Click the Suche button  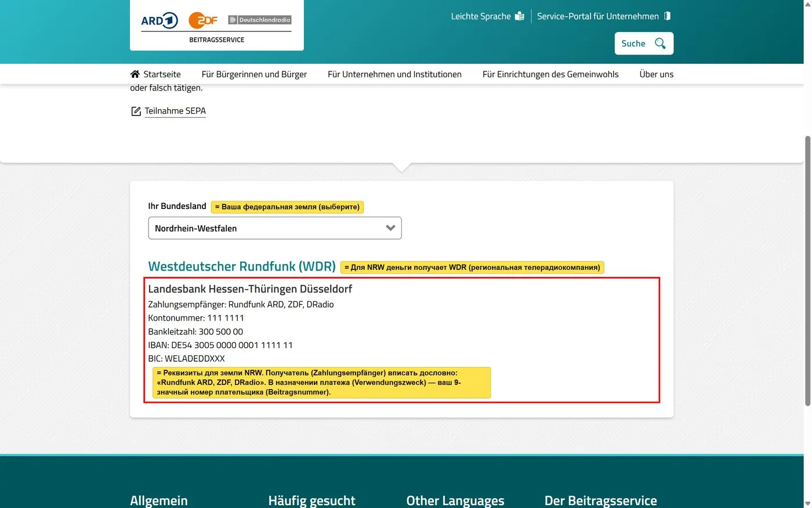[x=644, y=44]
